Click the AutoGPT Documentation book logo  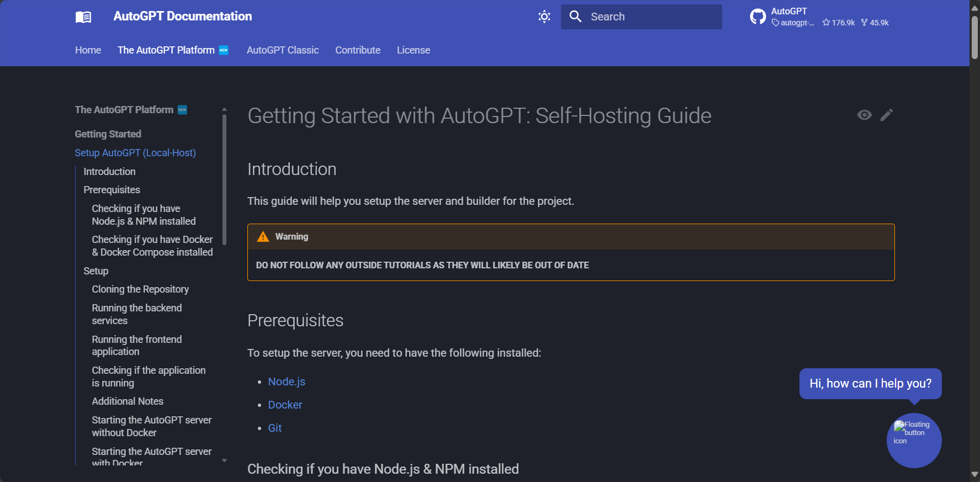coord(83,17)
